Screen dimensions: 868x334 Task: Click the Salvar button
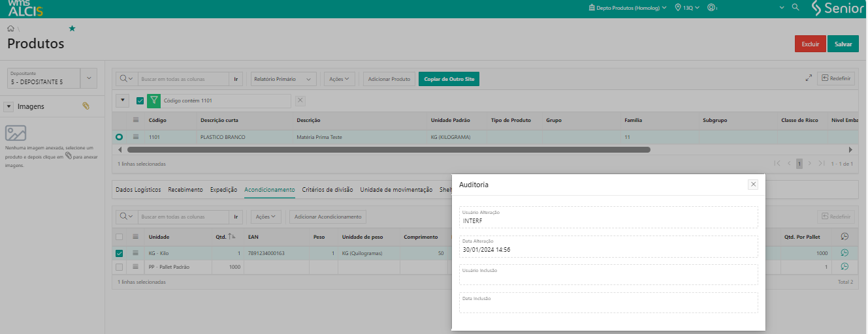(x=843, y=44)
